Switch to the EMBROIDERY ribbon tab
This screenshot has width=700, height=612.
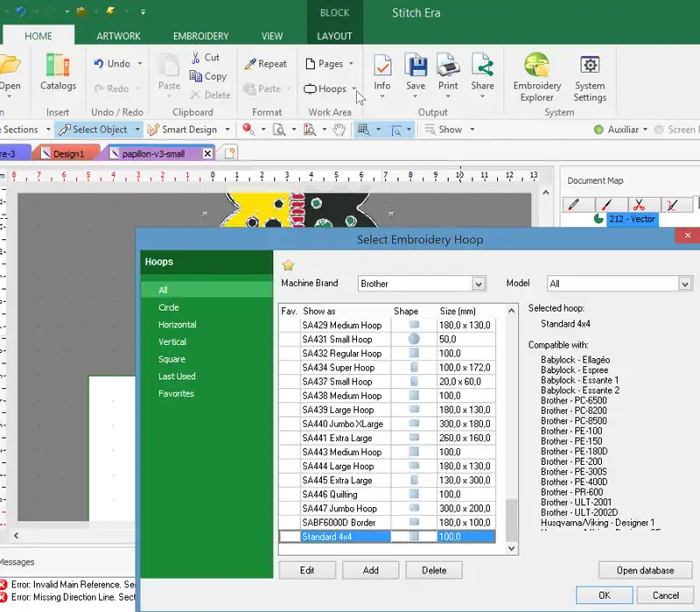(x=200, y=36)
